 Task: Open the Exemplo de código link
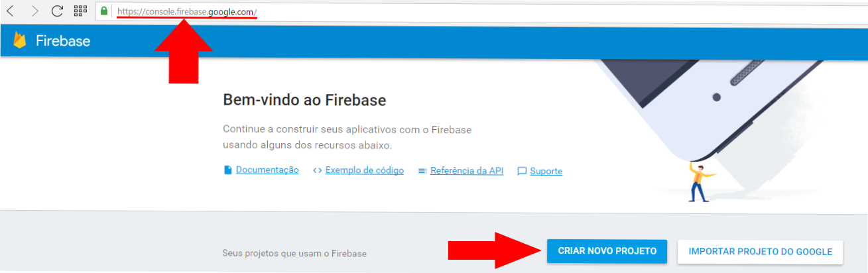(x=365, y=170)
